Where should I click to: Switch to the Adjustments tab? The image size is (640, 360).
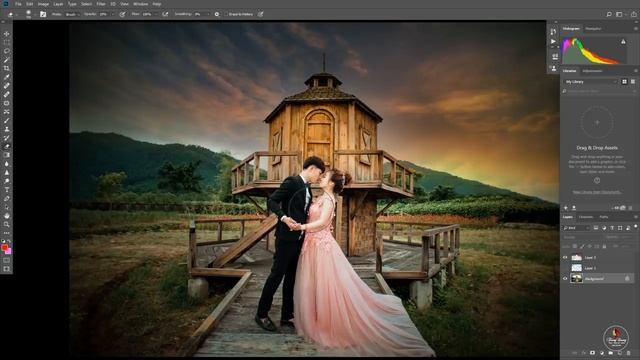point(592,71)
